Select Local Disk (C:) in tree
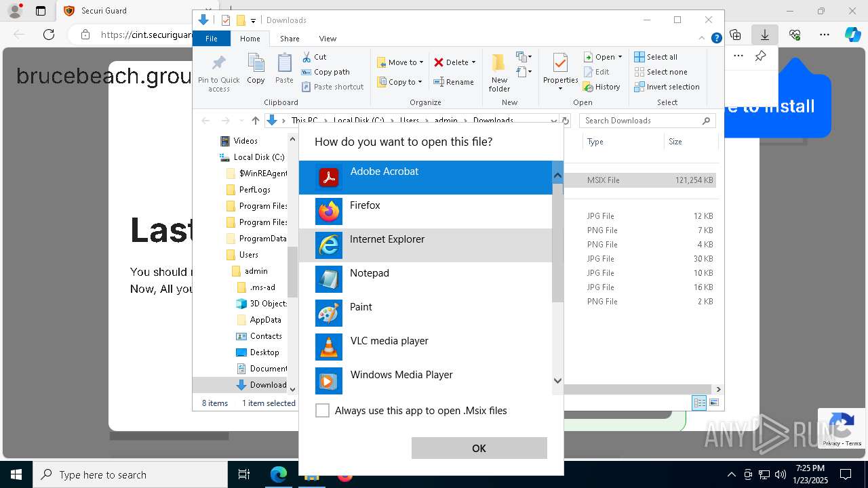 (252, 157)
